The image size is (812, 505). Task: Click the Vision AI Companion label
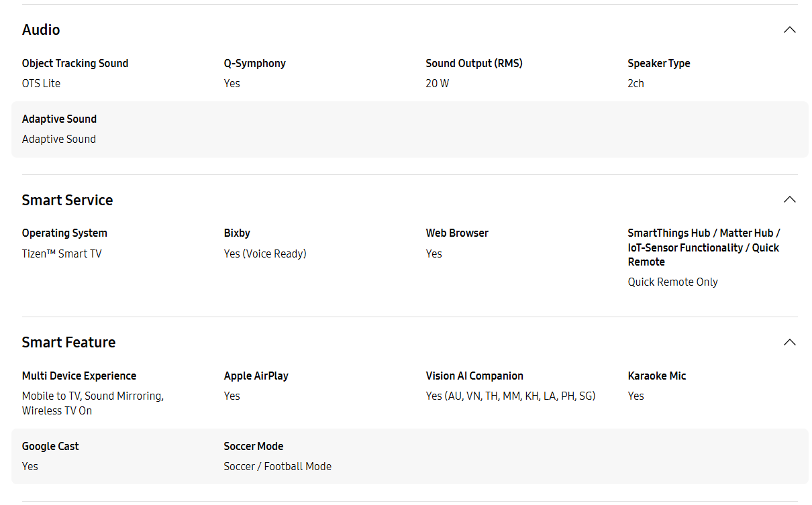click(474, 376)
